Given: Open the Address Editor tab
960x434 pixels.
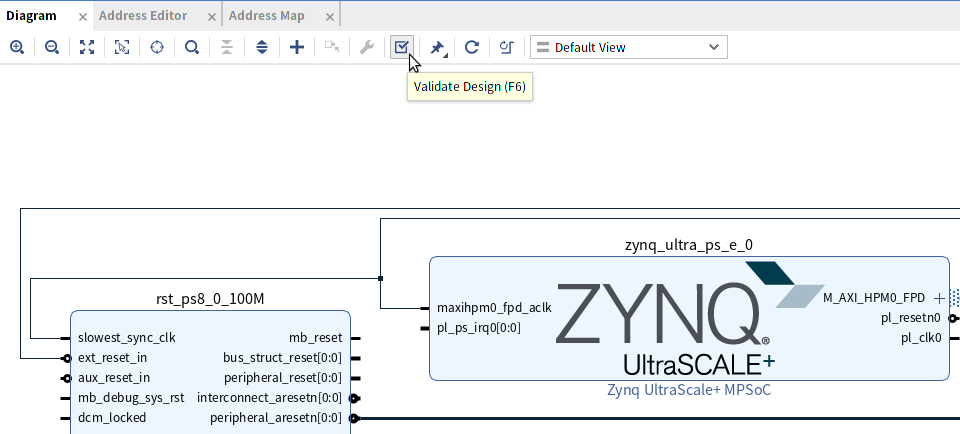Looking at the screenshot, I should pos(143,16).
